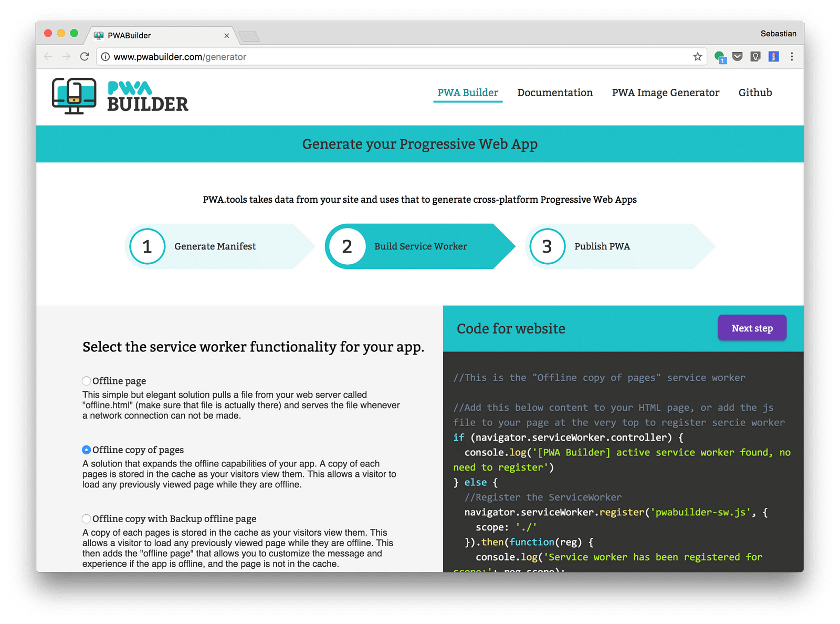This screenshot has height=624, width=840.
Task: Click the //Register the ServiceWorker comment
Action: [x=543, y=497]
